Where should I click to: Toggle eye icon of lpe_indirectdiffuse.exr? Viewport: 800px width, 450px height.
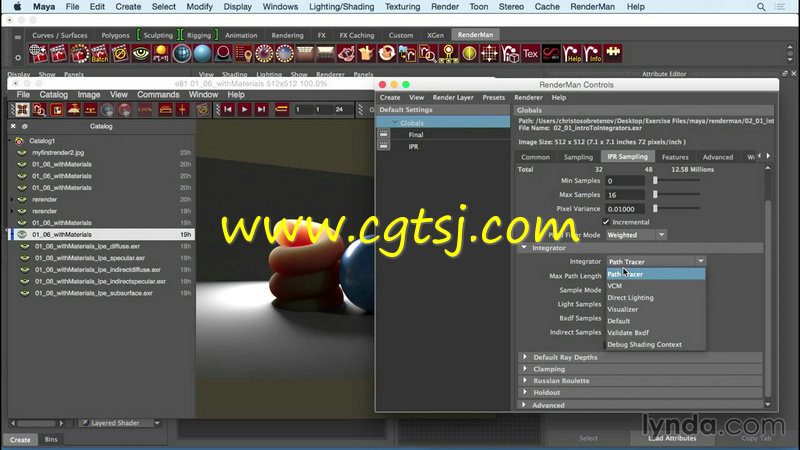pyautogui.click(x=24, y=270)
